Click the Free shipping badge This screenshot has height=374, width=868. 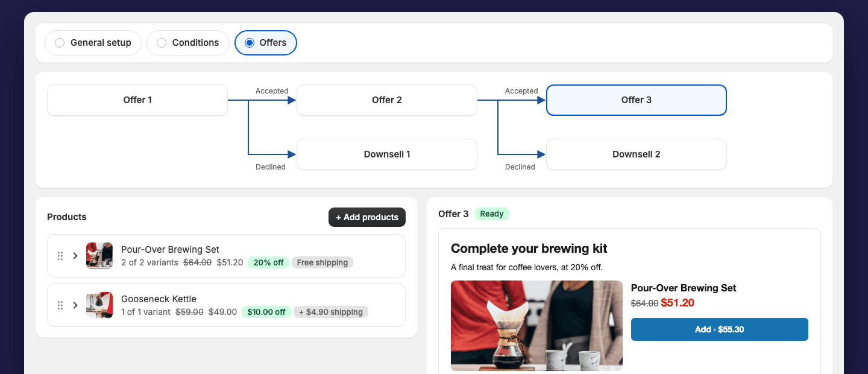pyautogui.click(x=322, y=262)
